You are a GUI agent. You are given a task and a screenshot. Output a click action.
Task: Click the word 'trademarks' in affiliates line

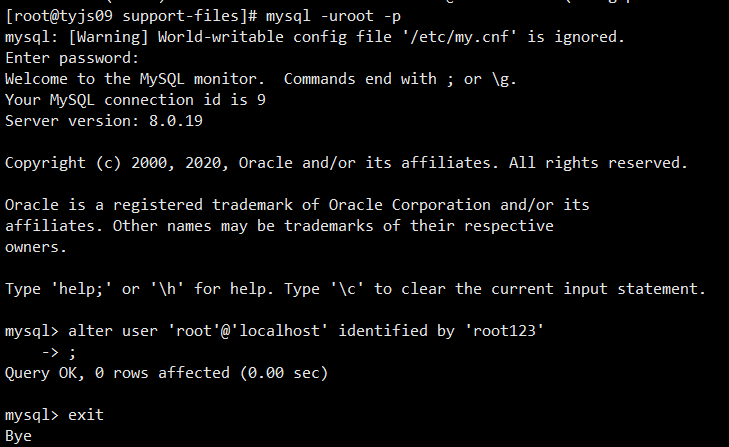click(328, 226)
